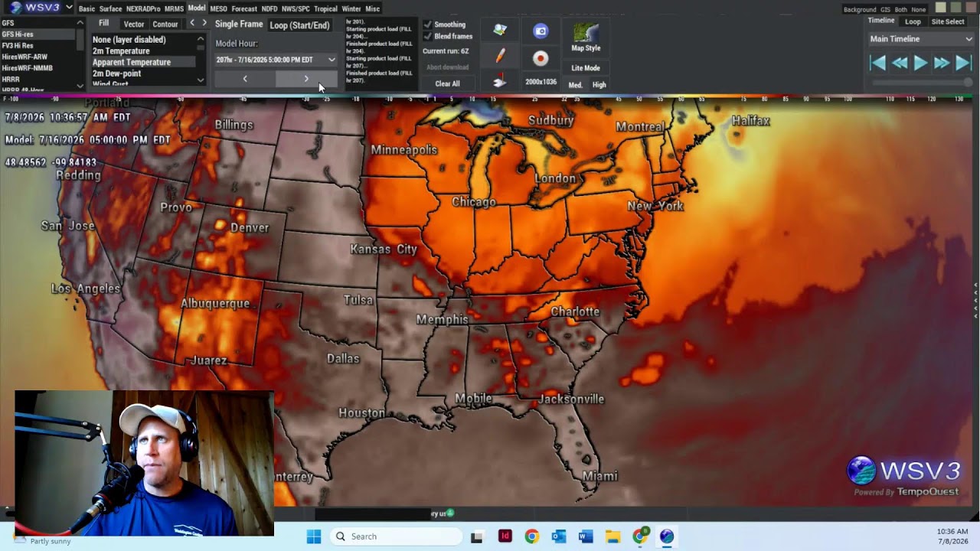Open WSV3 app icon on taskbar

667,536
